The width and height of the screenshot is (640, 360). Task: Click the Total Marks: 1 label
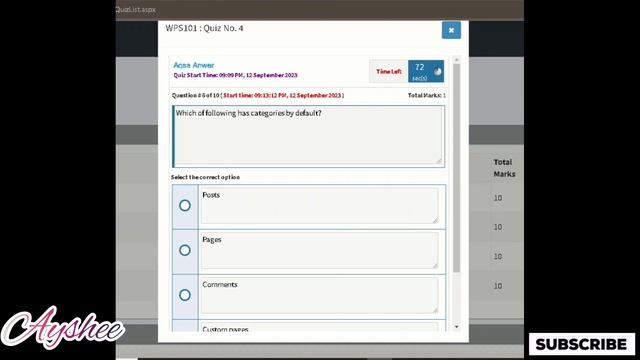coord(427,95)
